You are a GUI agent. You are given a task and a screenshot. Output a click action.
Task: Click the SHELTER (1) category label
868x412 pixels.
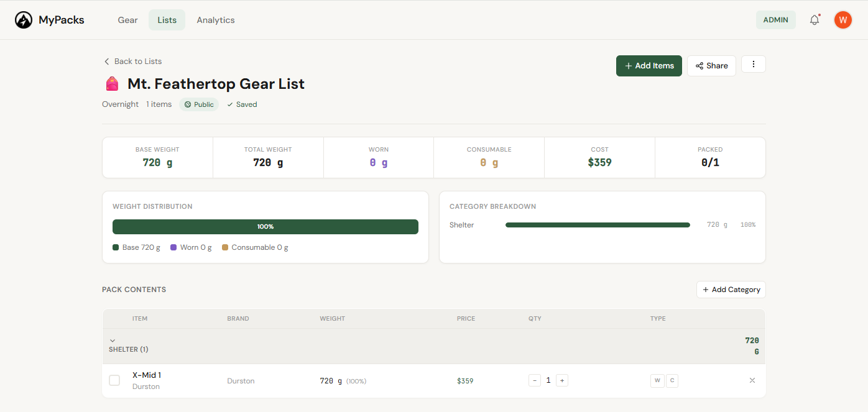coord(129,349)
